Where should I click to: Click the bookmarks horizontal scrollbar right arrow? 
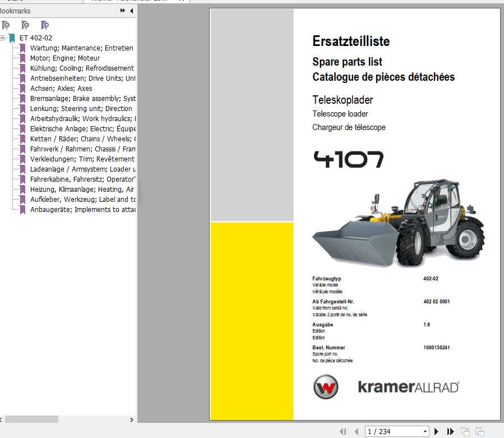(x=132, y=419)
